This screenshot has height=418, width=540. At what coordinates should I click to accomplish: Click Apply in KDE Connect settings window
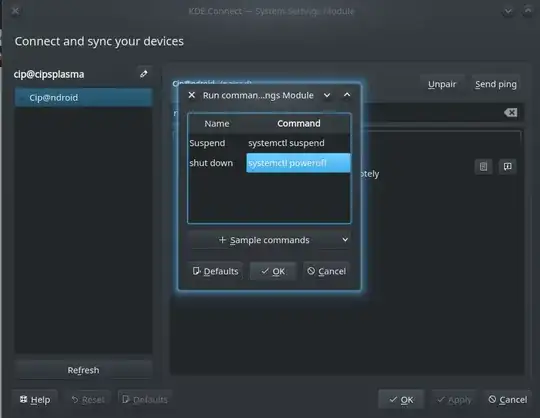tap(454, 400)
